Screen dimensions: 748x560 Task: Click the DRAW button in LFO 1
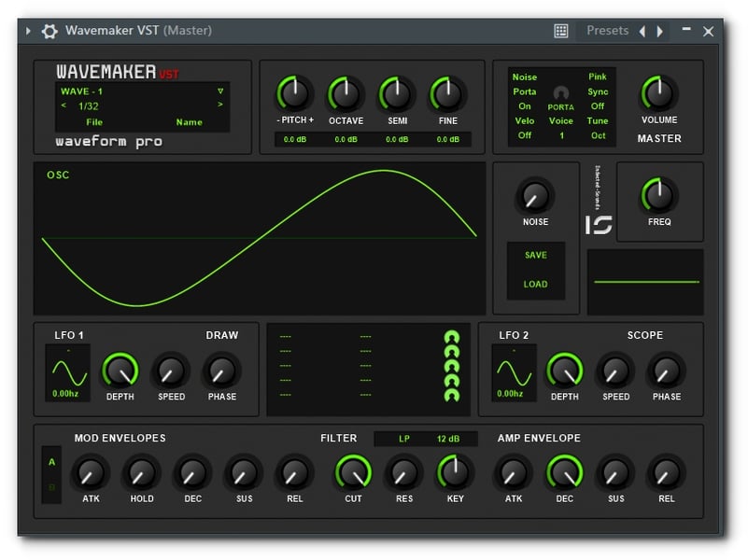[x=222, y=335]
